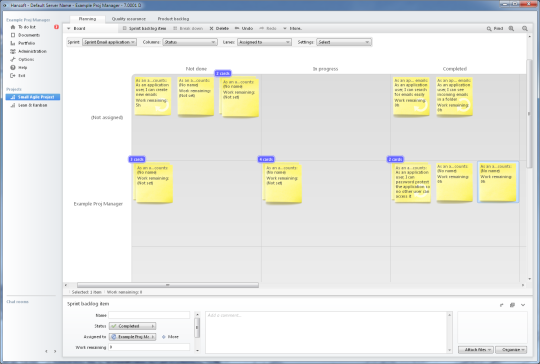Click the Work remaining input field
Viewport: 540px width, 364px height.
click(149, 347)
